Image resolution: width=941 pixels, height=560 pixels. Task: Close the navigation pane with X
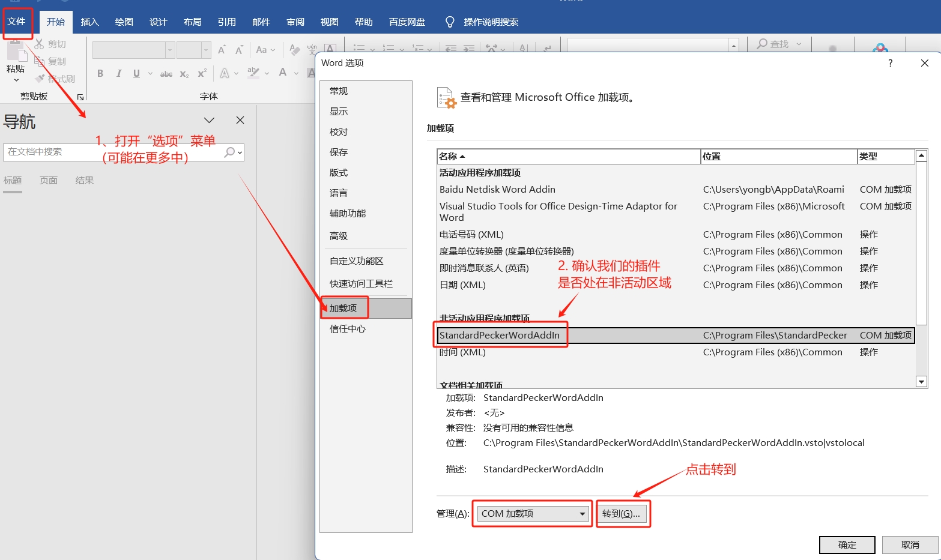[x=240, y=120]
